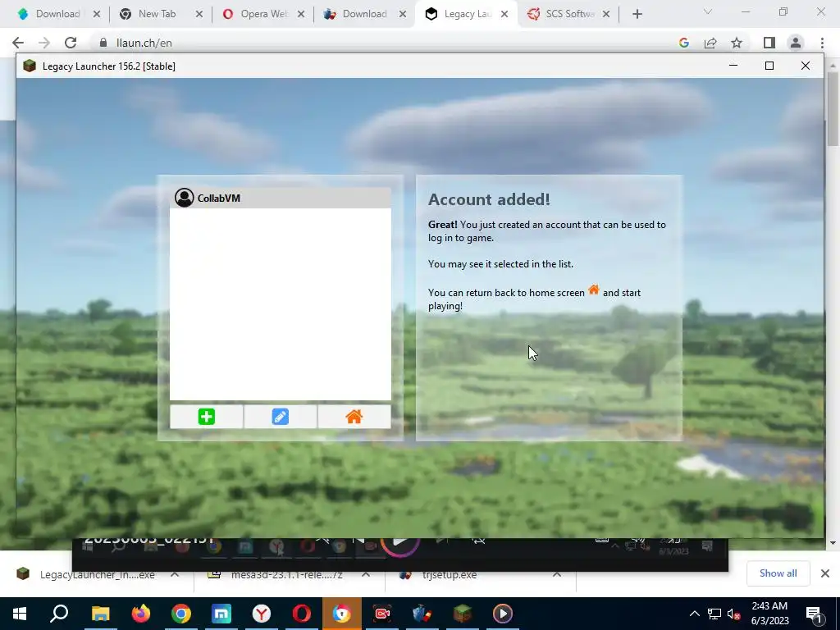The image size is (840, 630).
Task: Open the screen recorder taskbar icon
Action: [x=382, y=614]
